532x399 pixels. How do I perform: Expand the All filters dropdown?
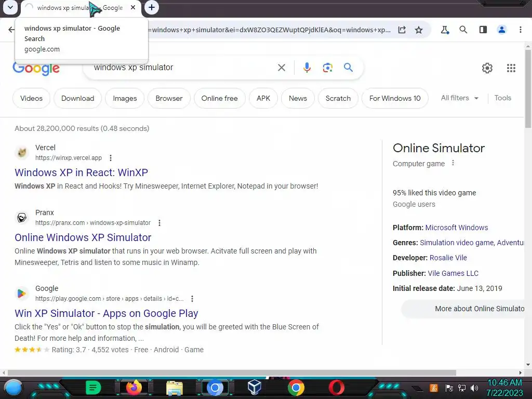[460, 98]
